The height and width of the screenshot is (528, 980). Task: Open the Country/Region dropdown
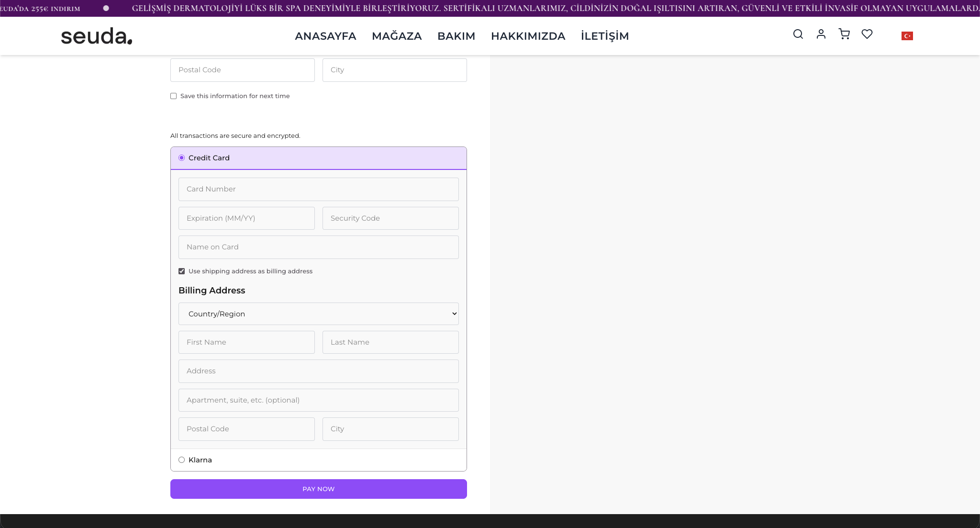pos(318,314)
